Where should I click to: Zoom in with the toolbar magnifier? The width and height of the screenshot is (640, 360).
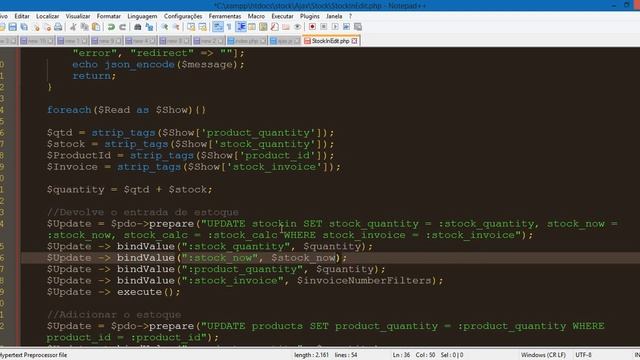click(x=164, y=27)
